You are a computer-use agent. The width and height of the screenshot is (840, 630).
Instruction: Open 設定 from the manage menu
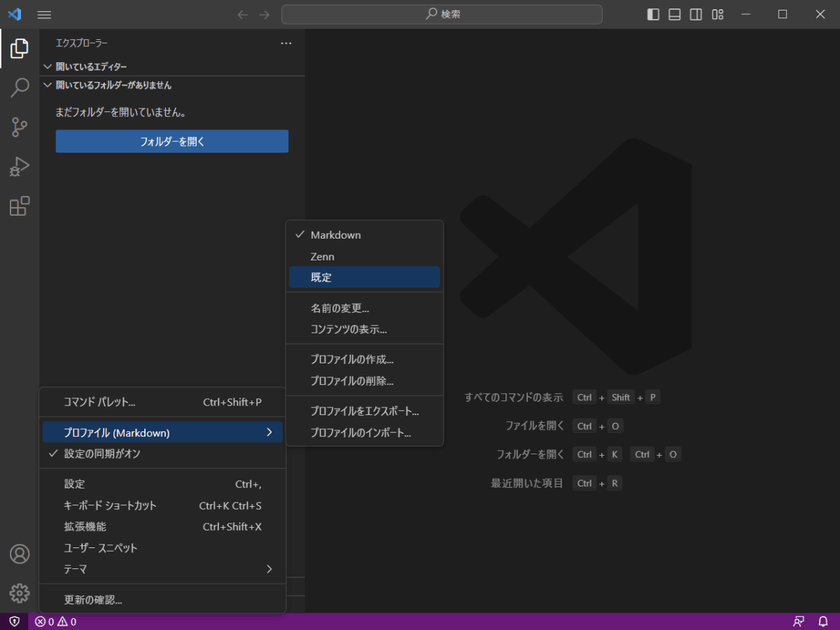(162, 484)
